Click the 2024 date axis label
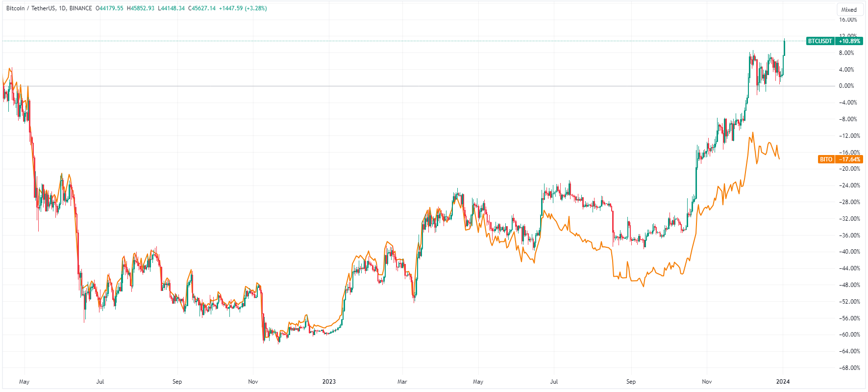 [783, 382]
